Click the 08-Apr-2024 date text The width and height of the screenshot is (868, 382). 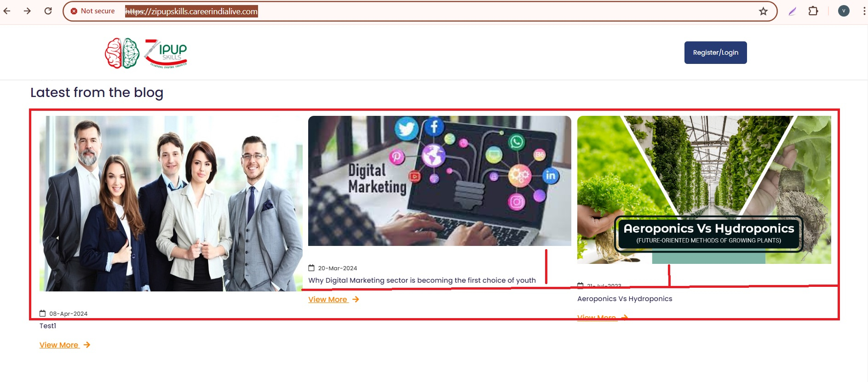69,314
